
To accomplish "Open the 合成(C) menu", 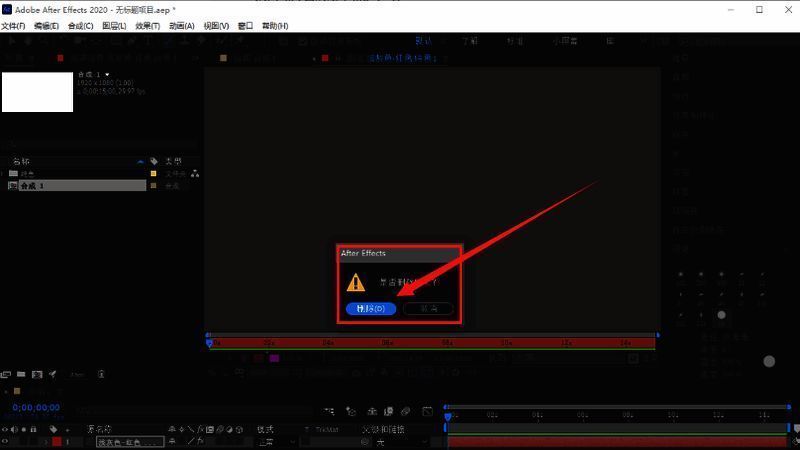I will tap(80, 26).
